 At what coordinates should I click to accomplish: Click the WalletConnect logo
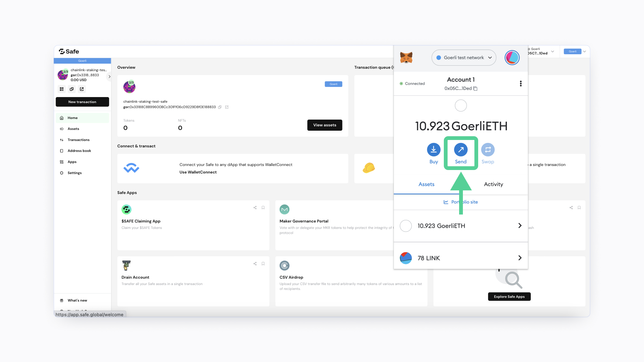(x=131, y=168)
